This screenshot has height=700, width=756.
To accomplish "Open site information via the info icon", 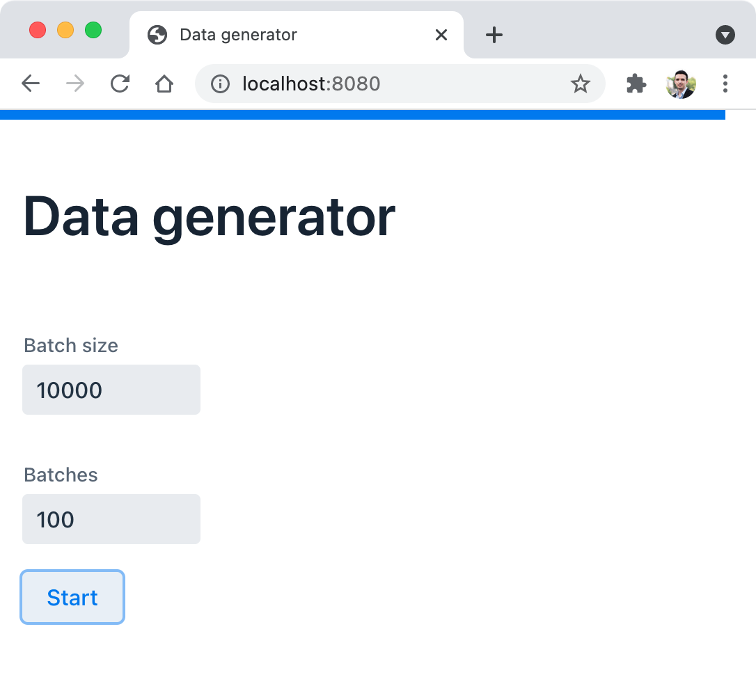I will pos(220,84).
